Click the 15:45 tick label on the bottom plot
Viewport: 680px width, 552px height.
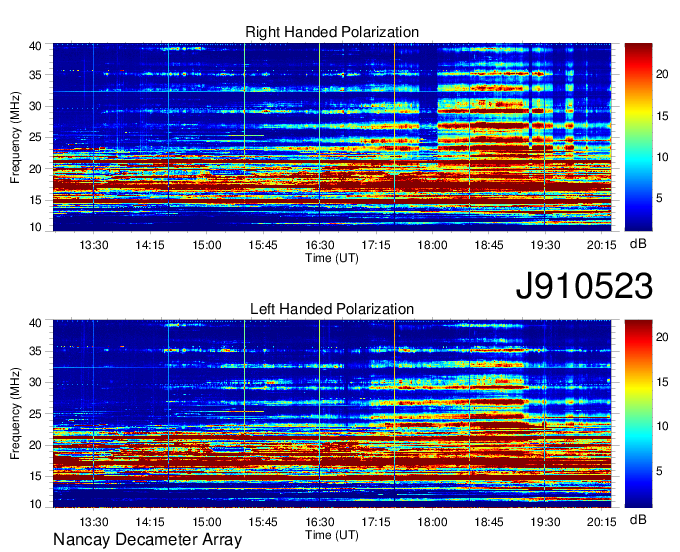pyautogui.click(x=263, y=522)
